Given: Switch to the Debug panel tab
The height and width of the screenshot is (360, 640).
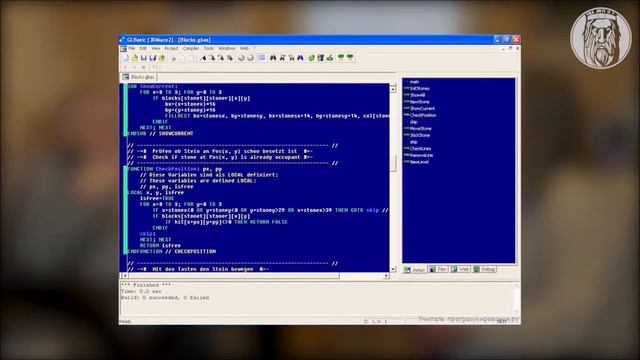Looking at the screenshot, I should pyautogui.click(x=484, y=269).
